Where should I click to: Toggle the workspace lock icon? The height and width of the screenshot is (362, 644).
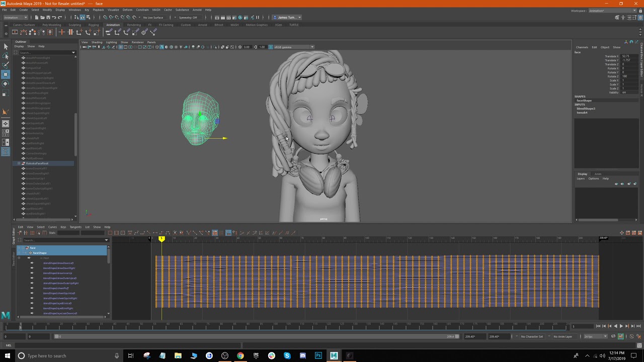640,11
